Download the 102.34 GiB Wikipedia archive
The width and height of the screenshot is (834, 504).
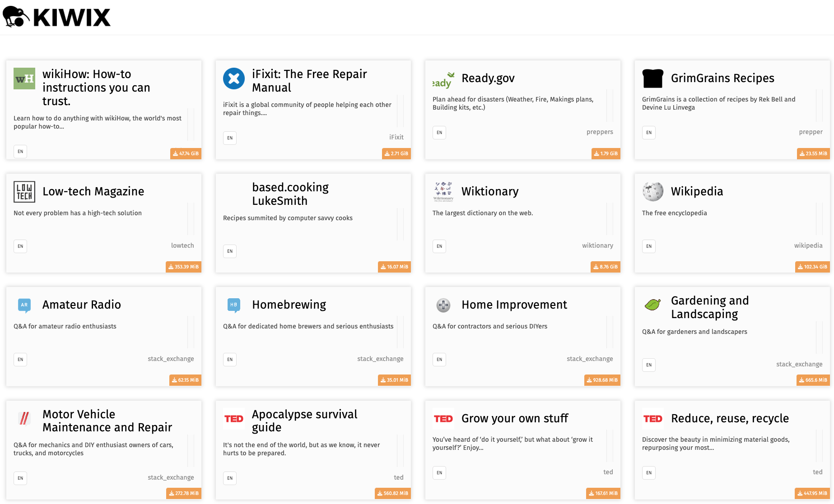click(x=813, y=267)
